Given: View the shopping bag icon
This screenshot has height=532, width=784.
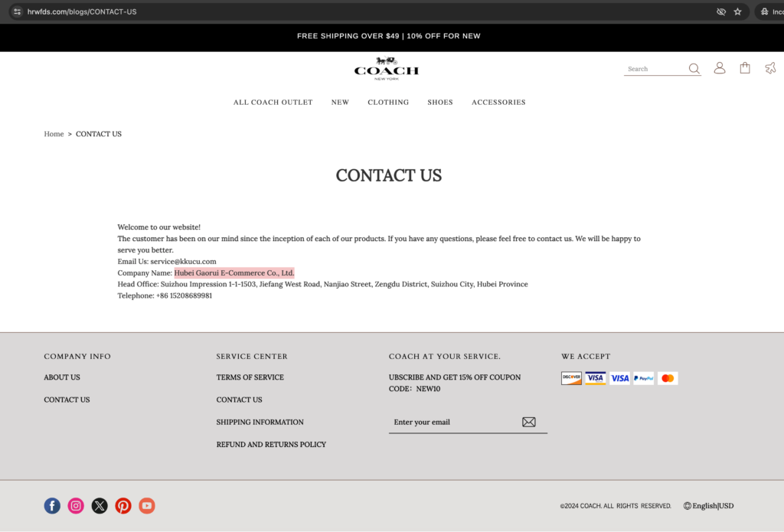Looking at the screenshot, I should tap(744, 67).
